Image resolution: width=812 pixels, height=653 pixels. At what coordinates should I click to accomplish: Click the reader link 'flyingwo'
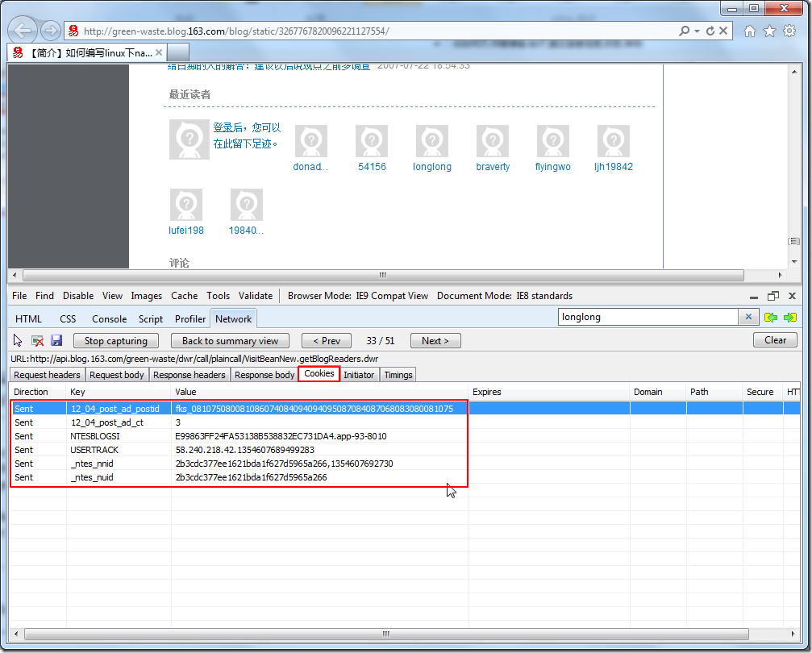tap(552, 167)
